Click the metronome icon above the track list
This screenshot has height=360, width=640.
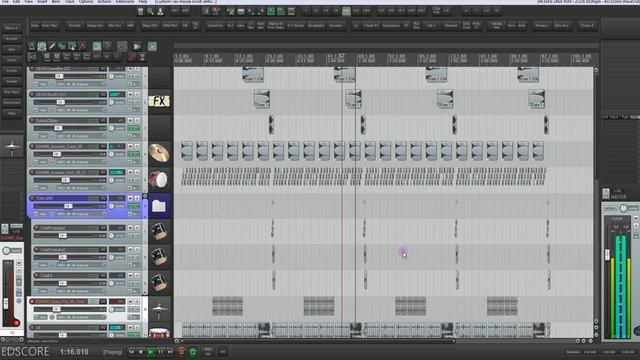(31, 46)
